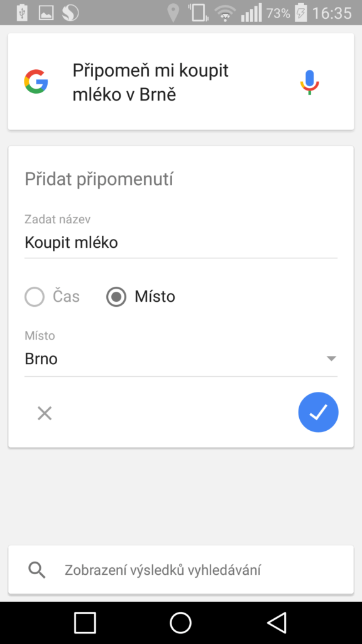Tap the Google G logo
This screenshot has width=362, height=644.
point(36,81)
